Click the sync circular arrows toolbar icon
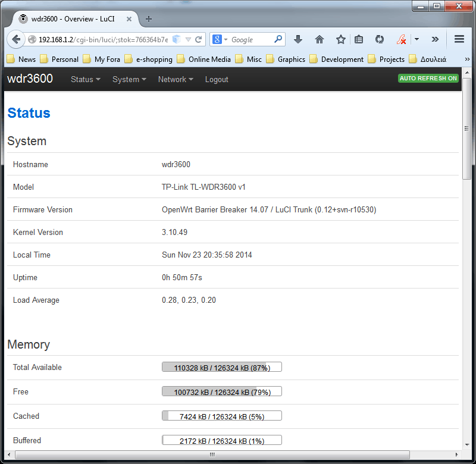The width and height of the screenshot is (476, 464). point(380,39)
